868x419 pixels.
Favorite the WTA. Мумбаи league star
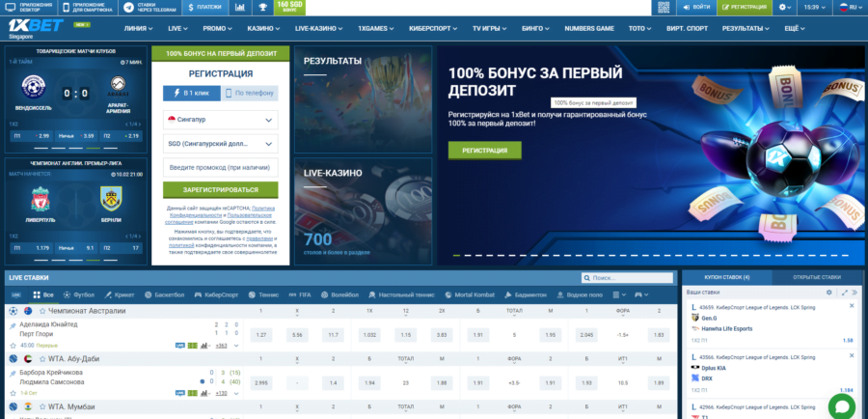click(42, 406)
